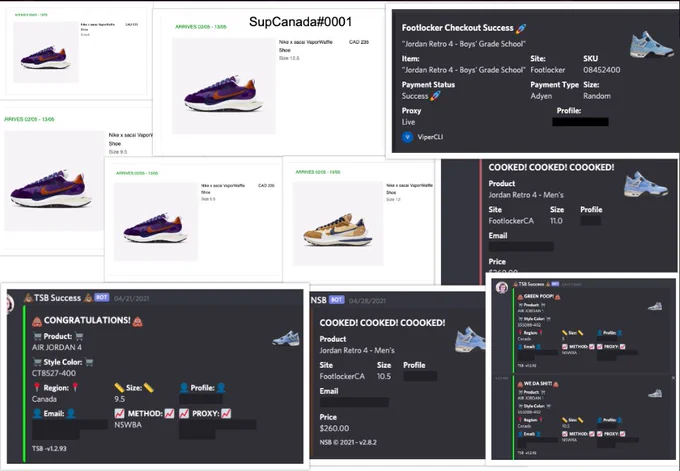Click the TSB Success username dated 04/21/2021

[x=57, y=298]
